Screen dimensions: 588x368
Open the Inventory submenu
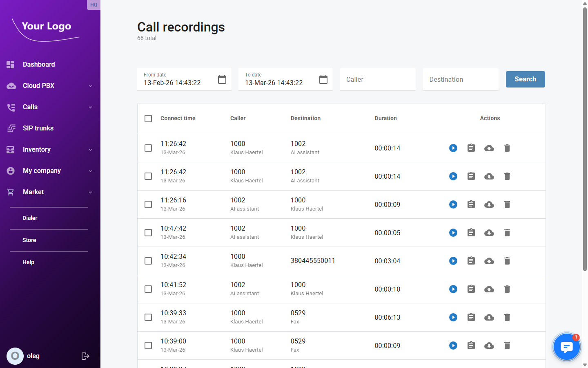click(37, 149)
